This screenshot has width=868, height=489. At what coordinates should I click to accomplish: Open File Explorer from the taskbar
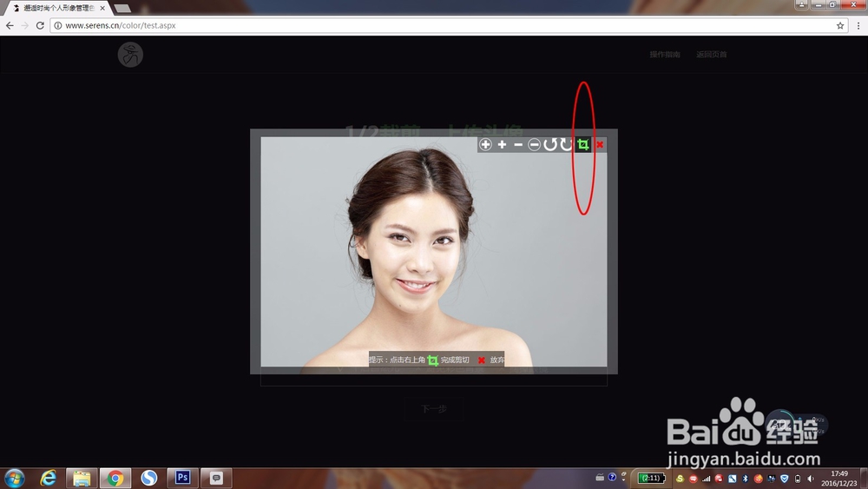coord(82,478)
